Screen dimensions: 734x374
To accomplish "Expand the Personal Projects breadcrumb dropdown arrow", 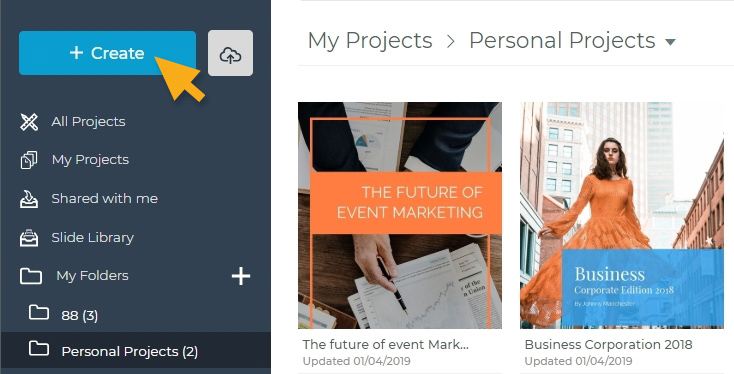I will pos(670,42).
